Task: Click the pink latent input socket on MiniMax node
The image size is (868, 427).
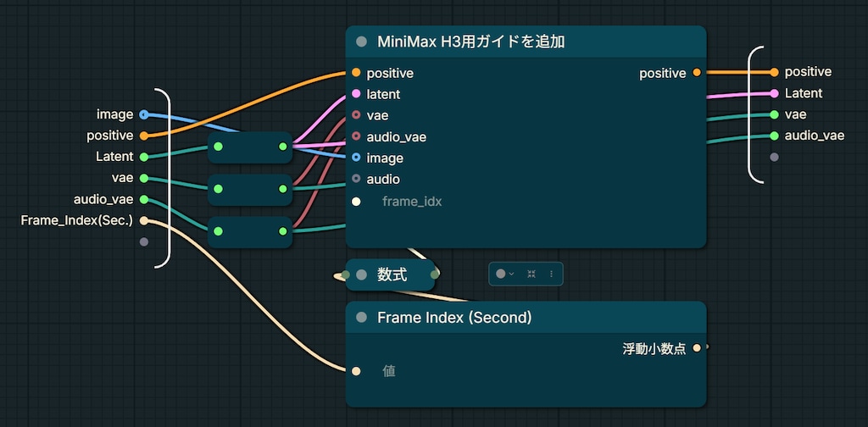Action: point(356,94)
